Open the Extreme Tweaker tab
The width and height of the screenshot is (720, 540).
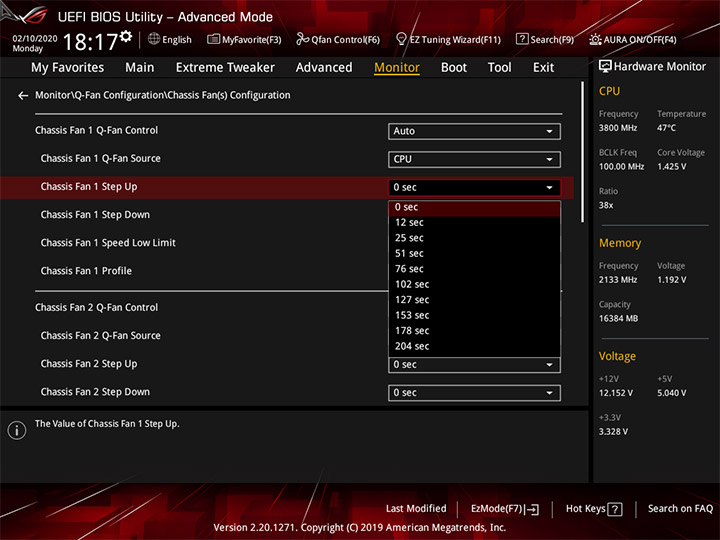coord(225,68)
